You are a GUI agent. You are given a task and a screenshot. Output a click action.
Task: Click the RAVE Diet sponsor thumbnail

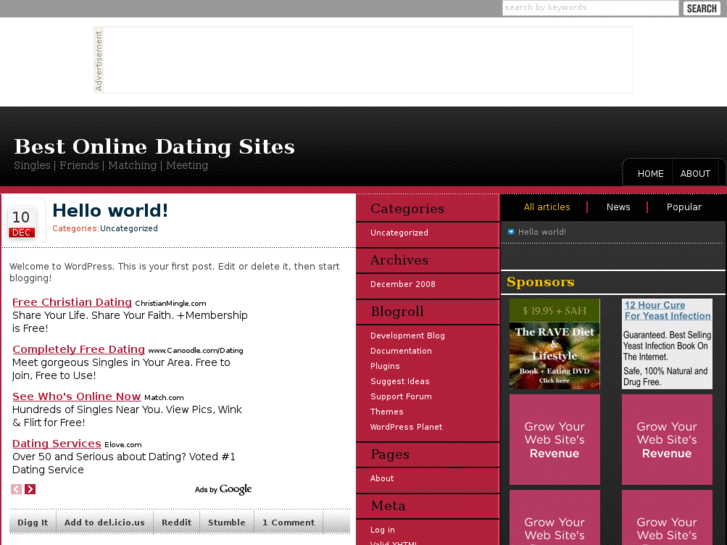pyautogui.click(x=555, y=344)
